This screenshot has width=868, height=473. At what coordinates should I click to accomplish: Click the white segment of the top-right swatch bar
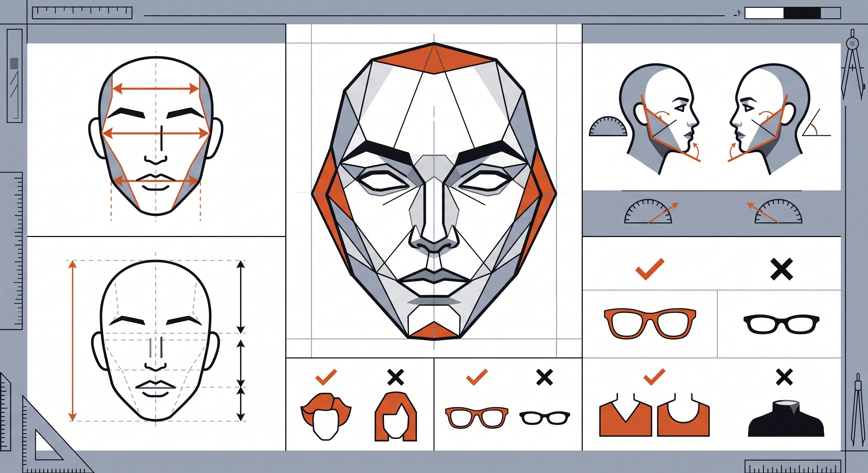coord(764,13)
